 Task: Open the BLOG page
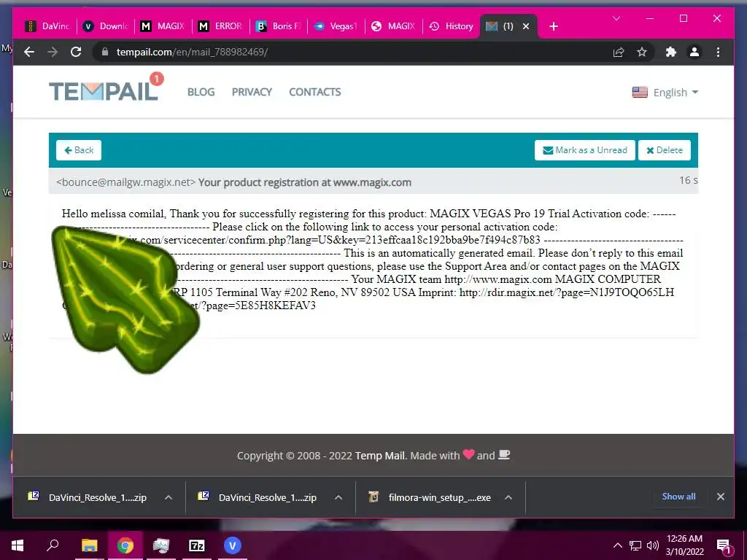pyautogui.click(x=201, y=92)
